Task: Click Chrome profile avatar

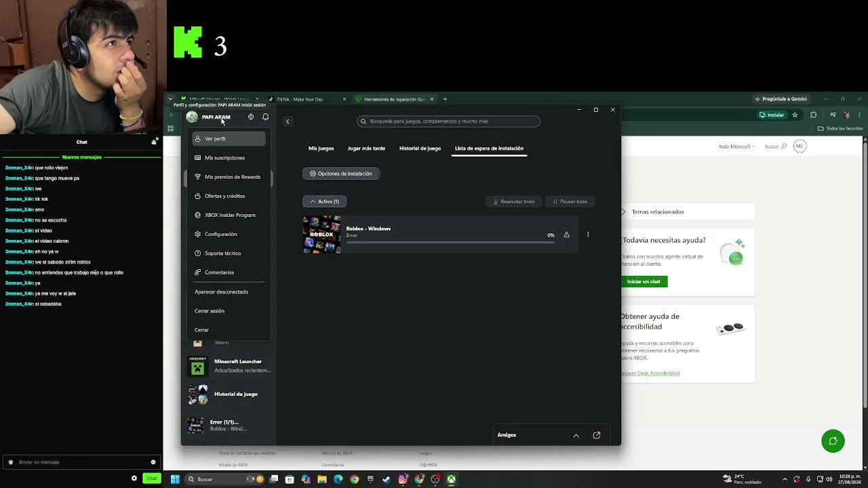Action: tap(846, 115)
